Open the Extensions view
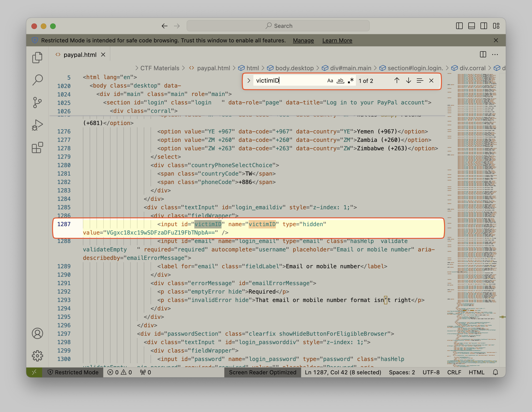This screenshot has width=532, height=412. click(37, 147)
